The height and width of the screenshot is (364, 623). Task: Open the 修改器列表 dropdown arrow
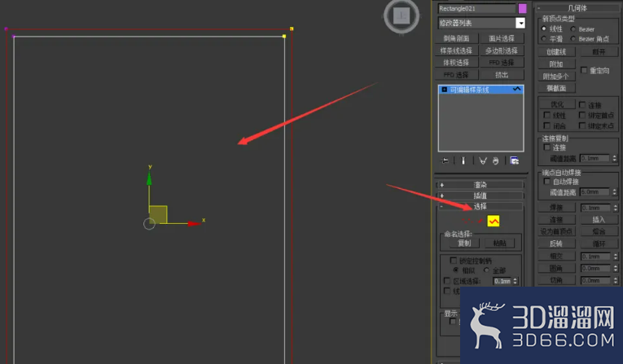[520, 23]
